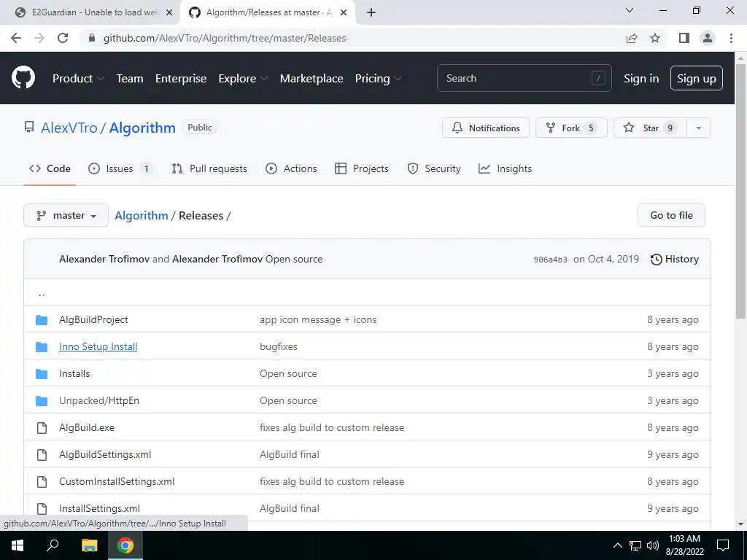
Task: Bookmark this page with the star icon
Action: (x=655, y=38)
